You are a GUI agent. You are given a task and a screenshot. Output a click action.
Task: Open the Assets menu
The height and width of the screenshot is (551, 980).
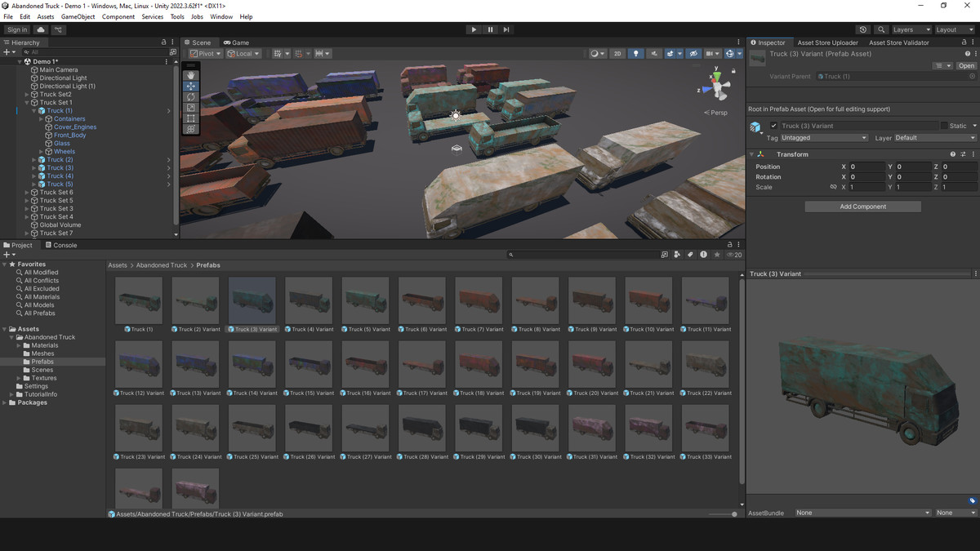click(x=46, y=16)
